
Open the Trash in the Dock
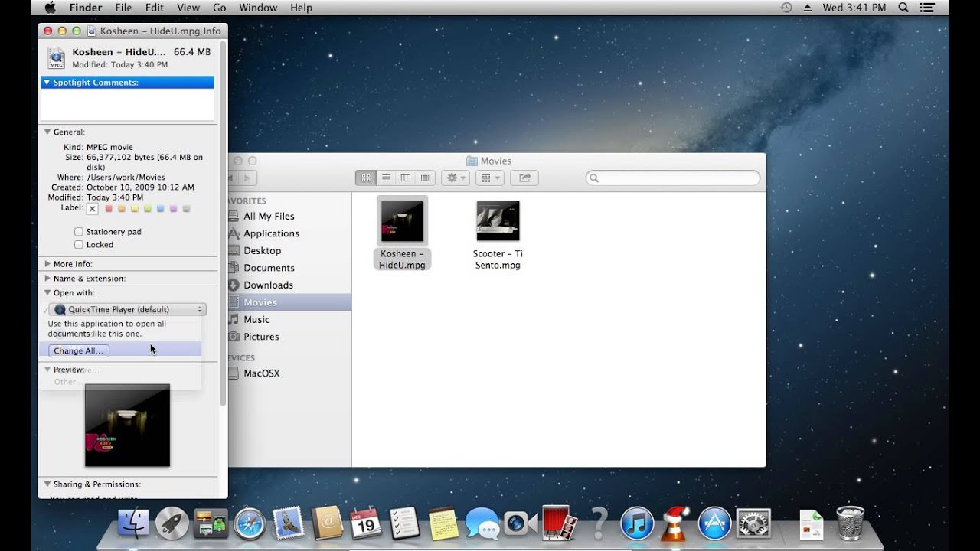850,523
